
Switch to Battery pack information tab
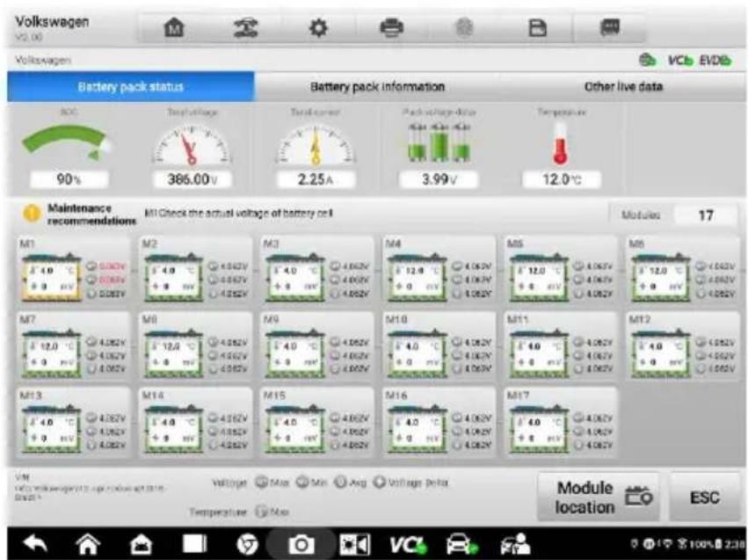coord(377,87)
